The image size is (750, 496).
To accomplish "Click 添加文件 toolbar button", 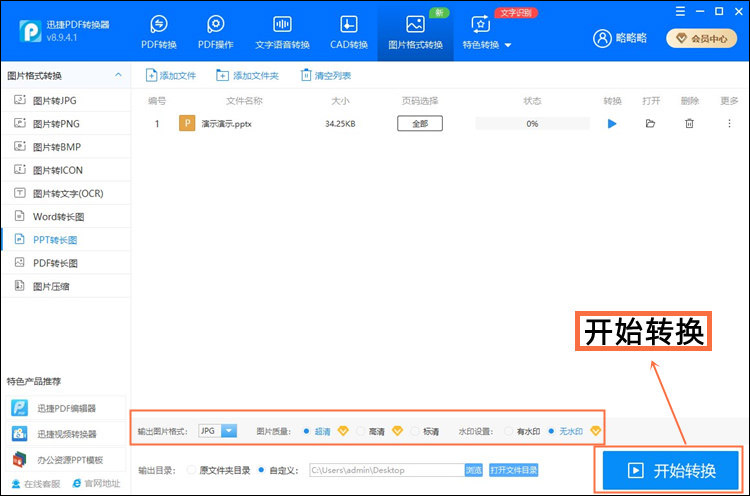I will [171, 75].
